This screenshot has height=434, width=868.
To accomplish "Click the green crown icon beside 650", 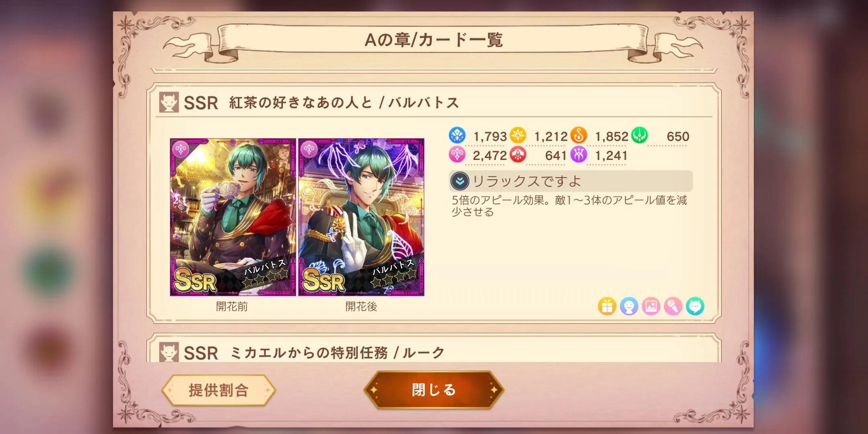I will tap(639, 135).
